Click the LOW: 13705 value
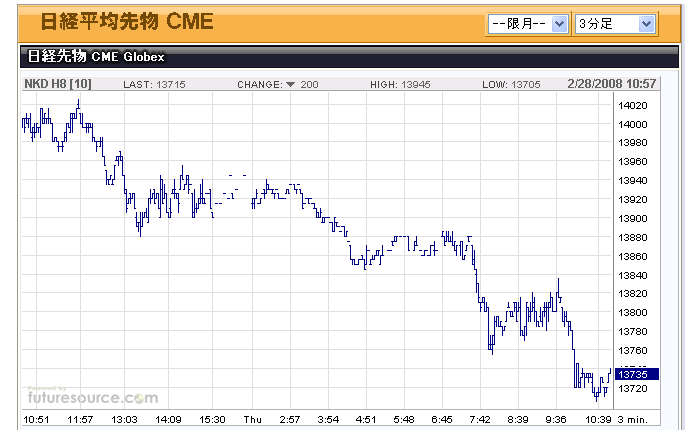This screenshot has width=690, height=430. pos(511,84)
